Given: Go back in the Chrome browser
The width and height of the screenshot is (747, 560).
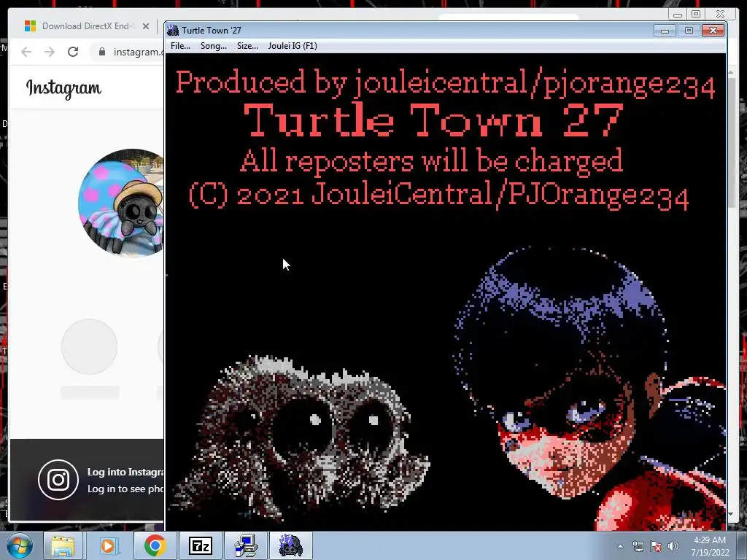Looking at the screenshot, I should click(26, 52).
